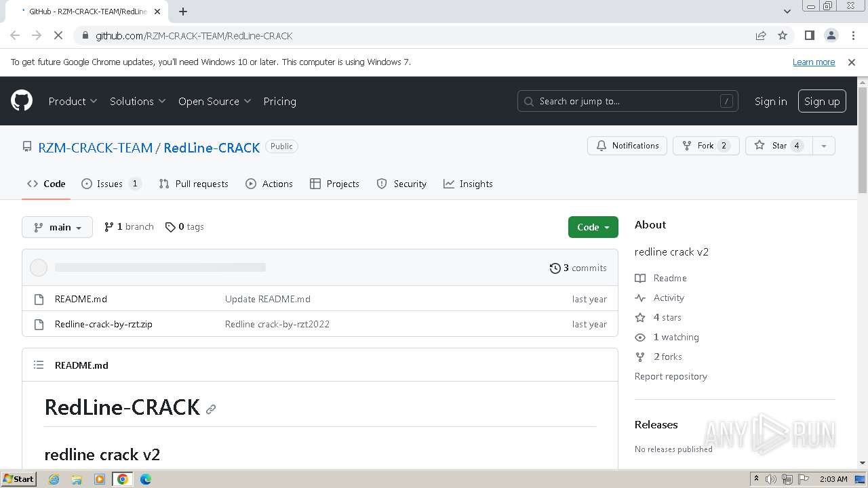Open the RZM-CRACK-TEAM owner link
868x488 pixels.
(95, 147)
